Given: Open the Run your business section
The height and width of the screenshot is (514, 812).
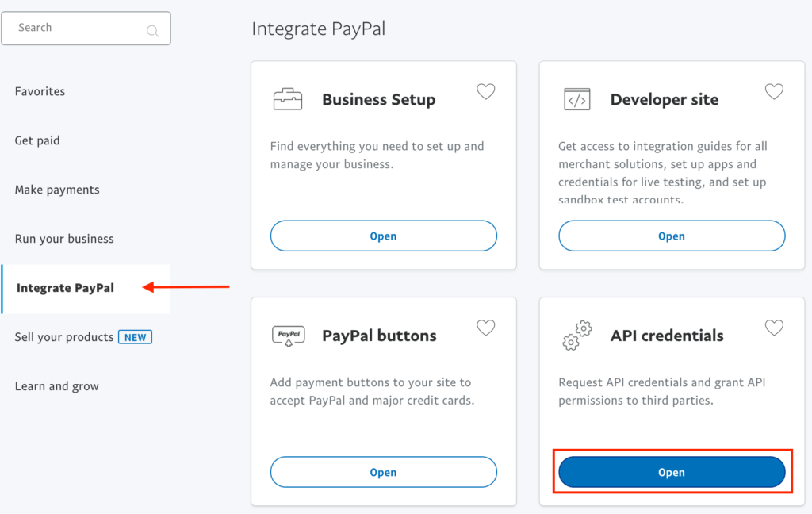Looking at the screenshot, I should (x=64, y=239).
